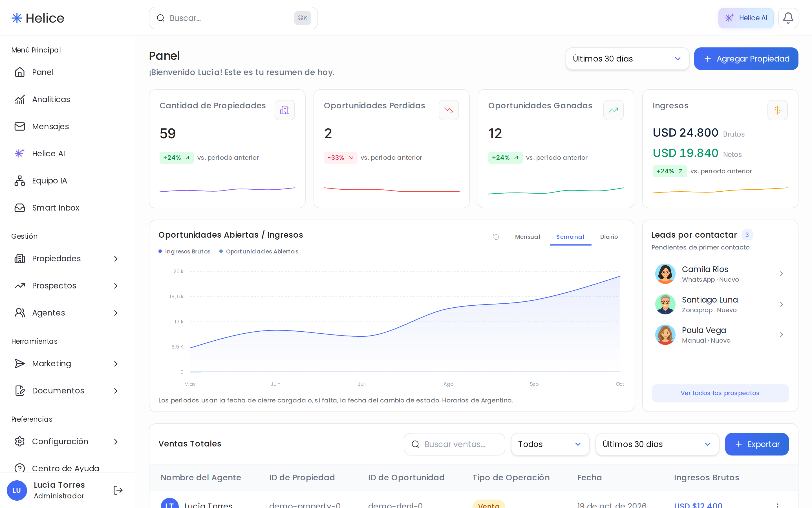Click the logout icon beside Lucía Torres
812x508 pixels.
pyautogui.click(x=118, y=490)
